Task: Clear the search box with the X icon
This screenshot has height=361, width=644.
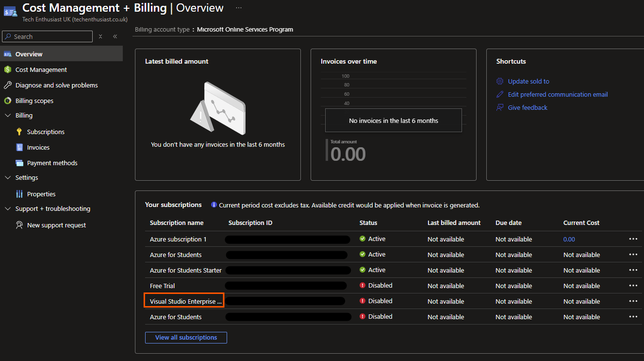Action: (x=100, y=36)
